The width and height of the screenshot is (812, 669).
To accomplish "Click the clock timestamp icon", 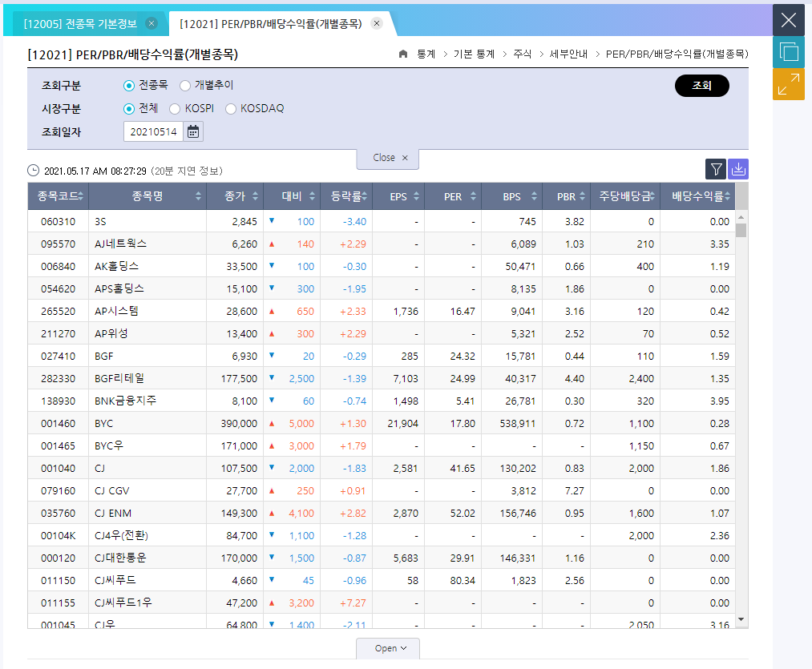I will coord(33,171).
